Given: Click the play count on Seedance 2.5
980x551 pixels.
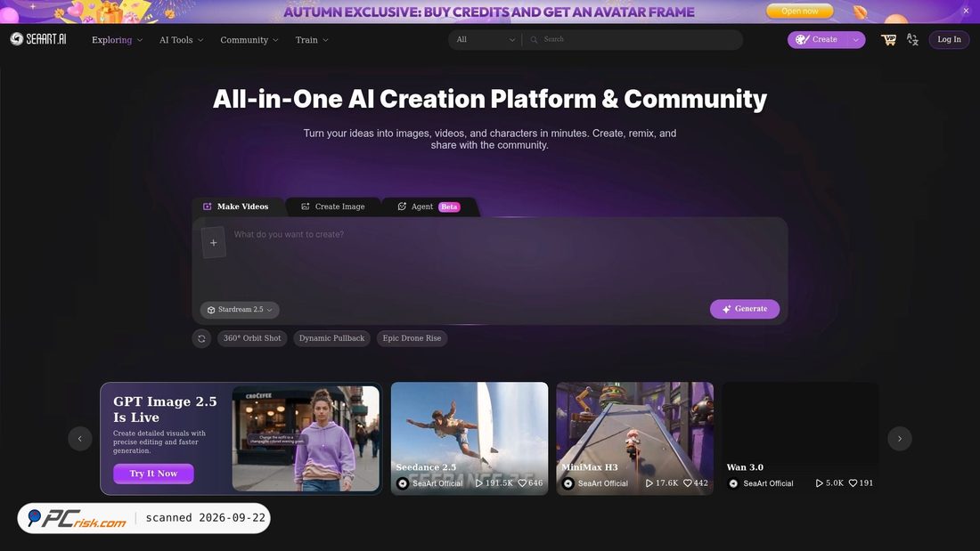Looking at the screenshot, I should click(494, 483).
